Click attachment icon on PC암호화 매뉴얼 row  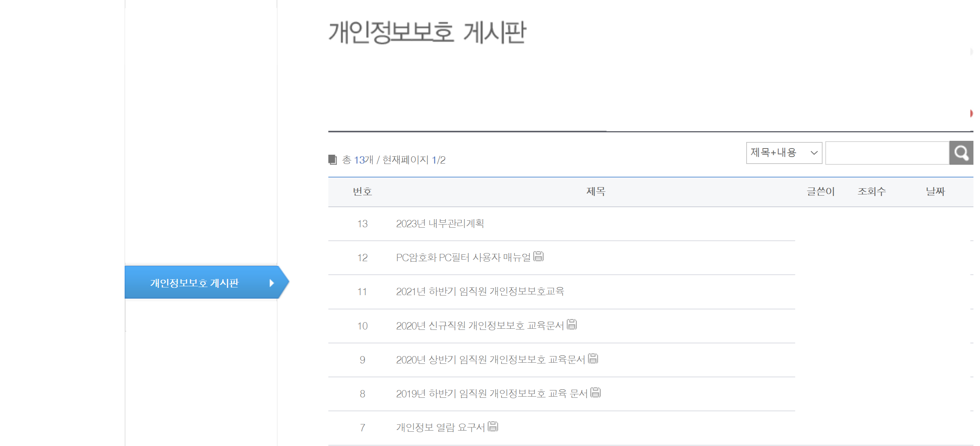coord(538,256)
